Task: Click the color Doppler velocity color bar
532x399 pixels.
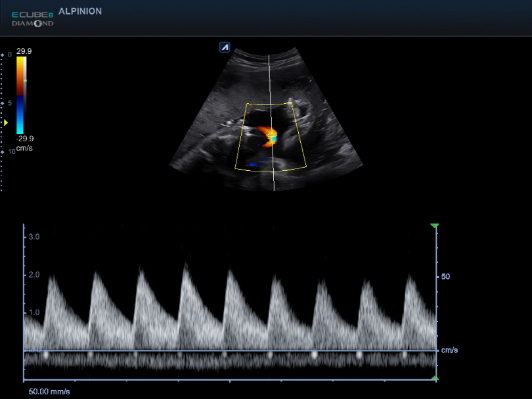Action: (22, 95)
